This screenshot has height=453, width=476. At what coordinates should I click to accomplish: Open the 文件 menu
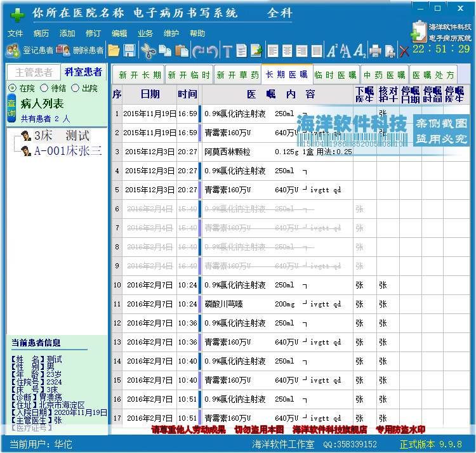15,33
